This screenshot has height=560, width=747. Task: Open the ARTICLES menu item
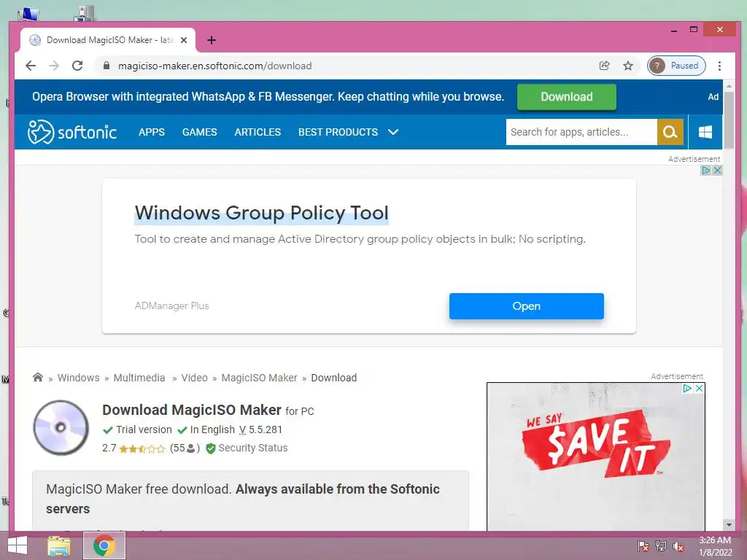(x=258, y=132)
